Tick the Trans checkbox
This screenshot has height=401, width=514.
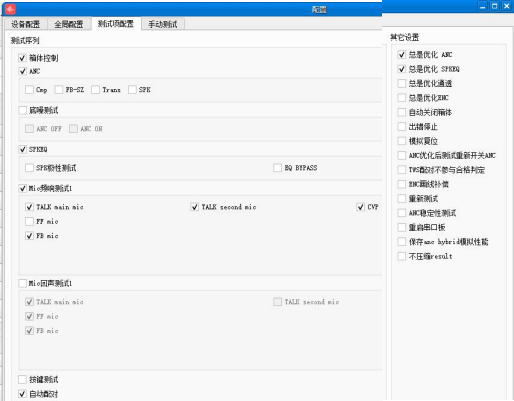(x=95, y=90)
